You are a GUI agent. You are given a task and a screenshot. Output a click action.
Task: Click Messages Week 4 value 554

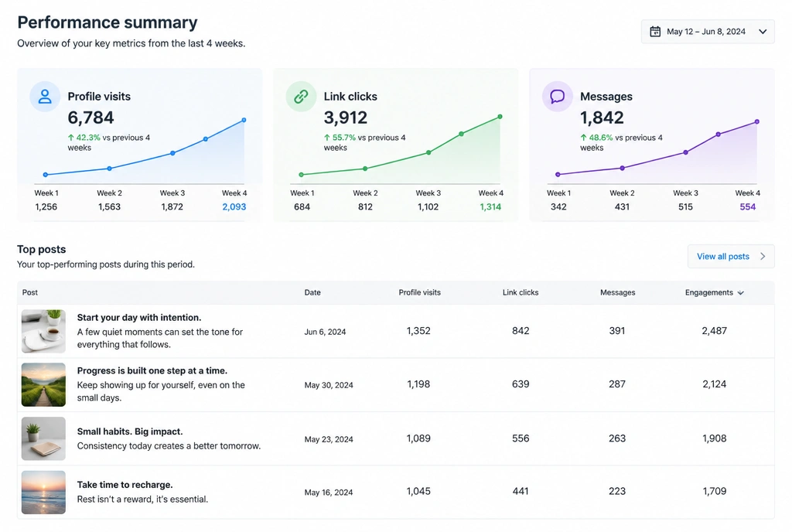click(x=748, y=207)
